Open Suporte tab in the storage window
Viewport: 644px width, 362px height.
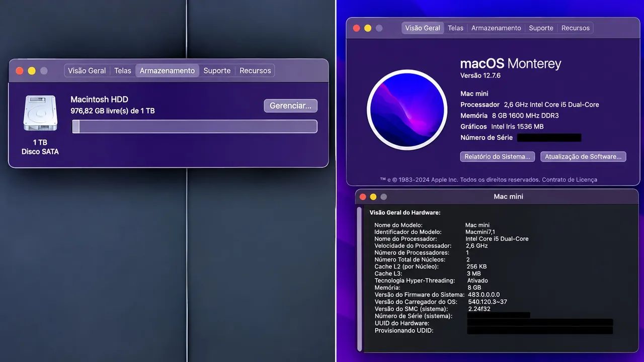click(x=217, y=71)
